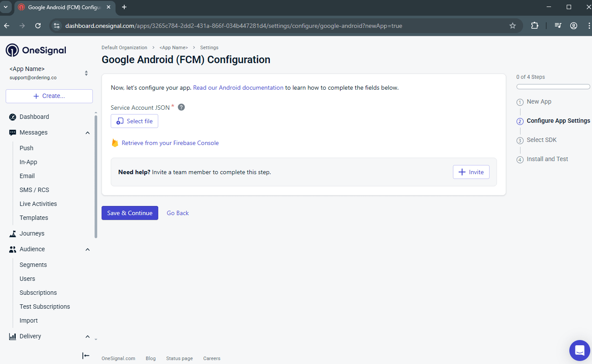Open the Blog footer link
Screen dimensions: 592x364
[x=150, y=358]
